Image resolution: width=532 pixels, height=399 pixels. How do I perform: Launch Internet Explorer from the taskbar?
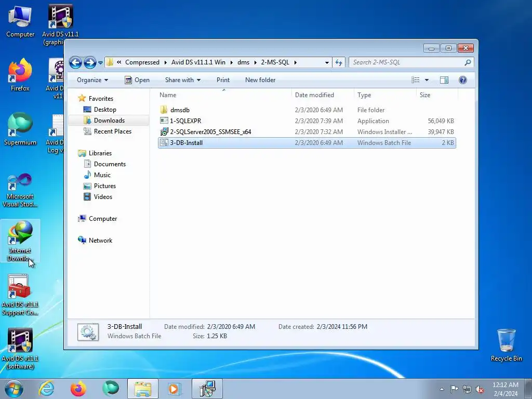(x=46, y=389)
